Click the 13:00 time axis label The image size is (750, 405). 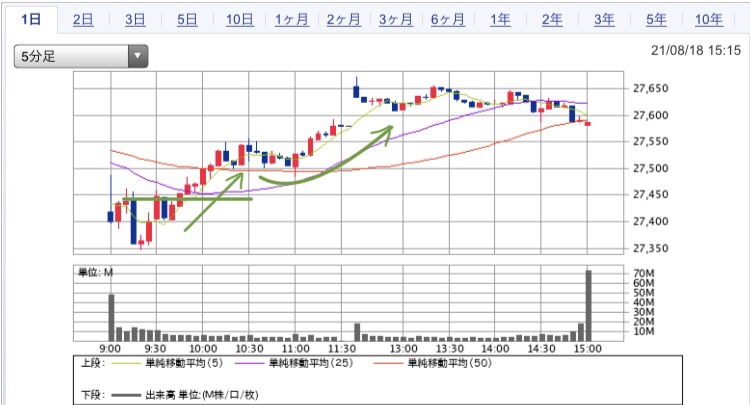click(x=403, y=349)
